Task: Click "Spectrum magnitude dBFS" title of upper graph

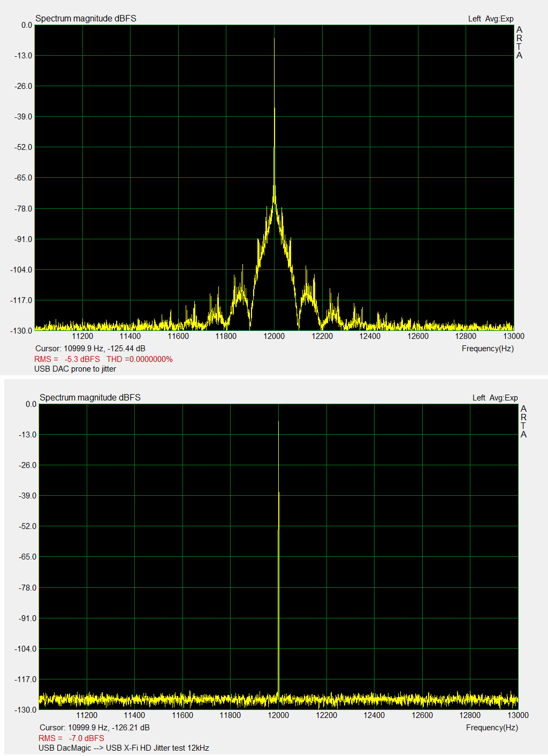Action: coord(86,18)
